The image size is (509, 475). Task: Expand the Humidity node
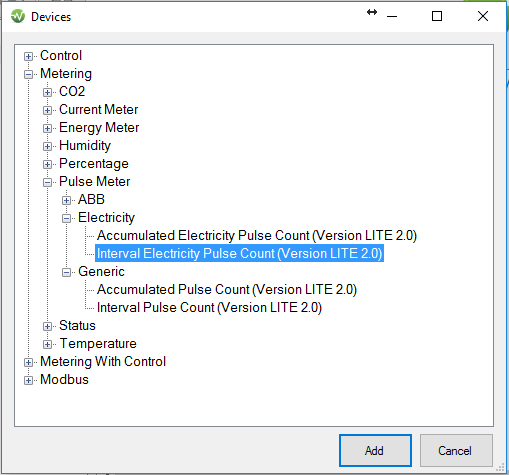point(47,146)
